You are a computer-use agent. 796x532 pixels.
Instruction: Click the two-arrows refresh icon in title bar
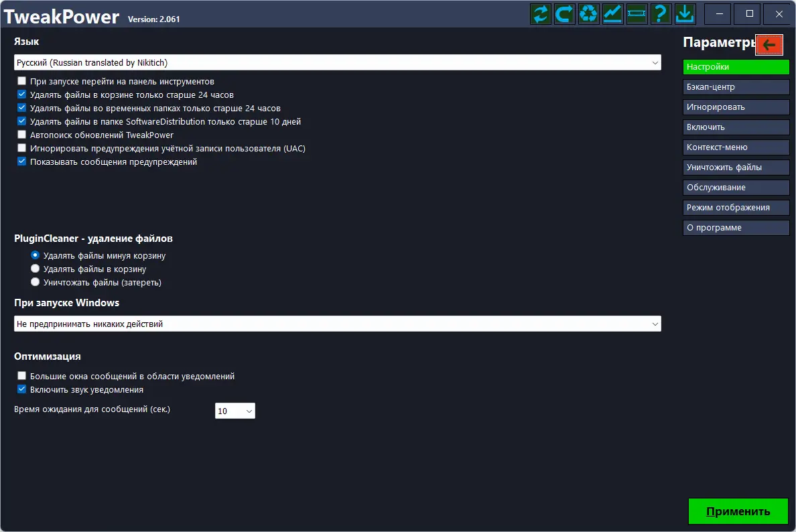[541, 13]
